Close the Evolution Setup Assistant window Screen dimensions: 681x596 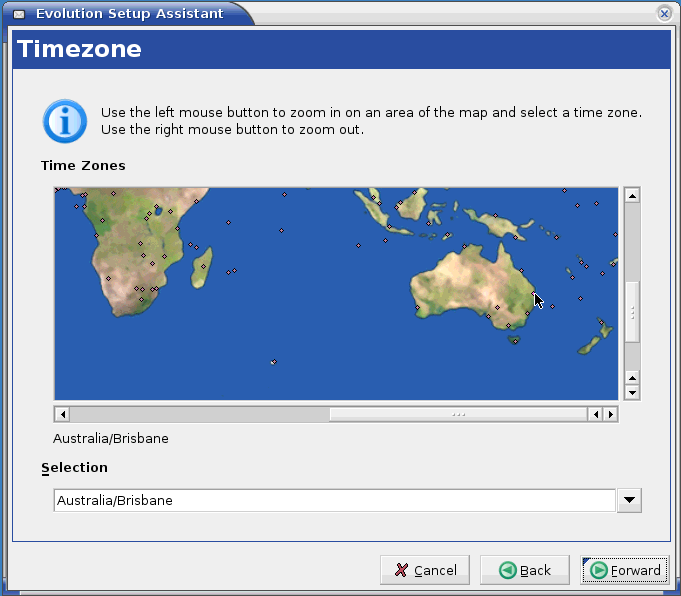(x=664, y=14)
